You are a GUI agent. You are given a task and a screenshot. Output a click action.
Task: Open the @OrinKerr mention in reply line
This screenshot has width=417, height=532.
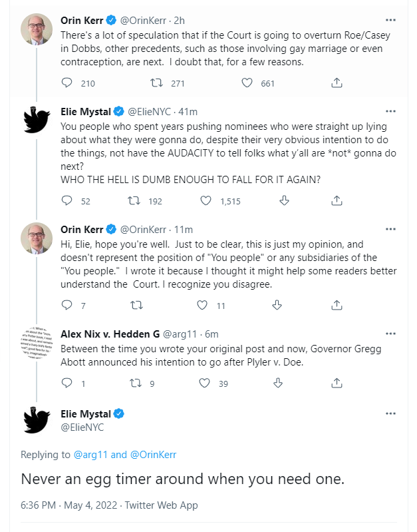coord(153,455)
